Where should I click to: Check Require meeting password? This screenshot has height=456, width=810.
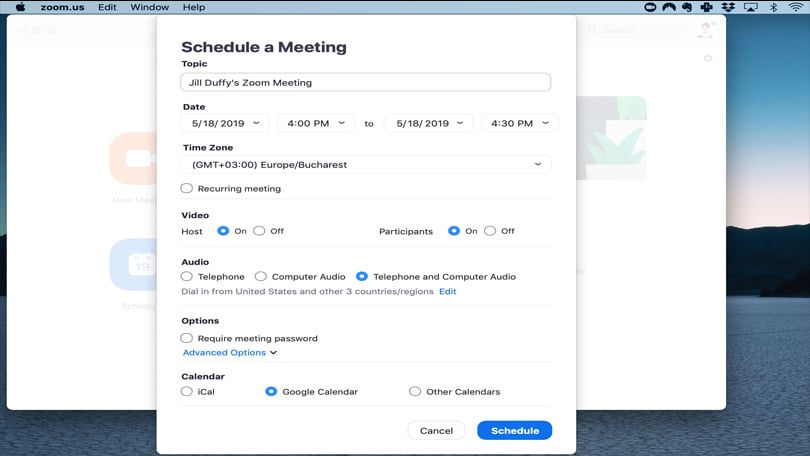(x=187, y=338)
